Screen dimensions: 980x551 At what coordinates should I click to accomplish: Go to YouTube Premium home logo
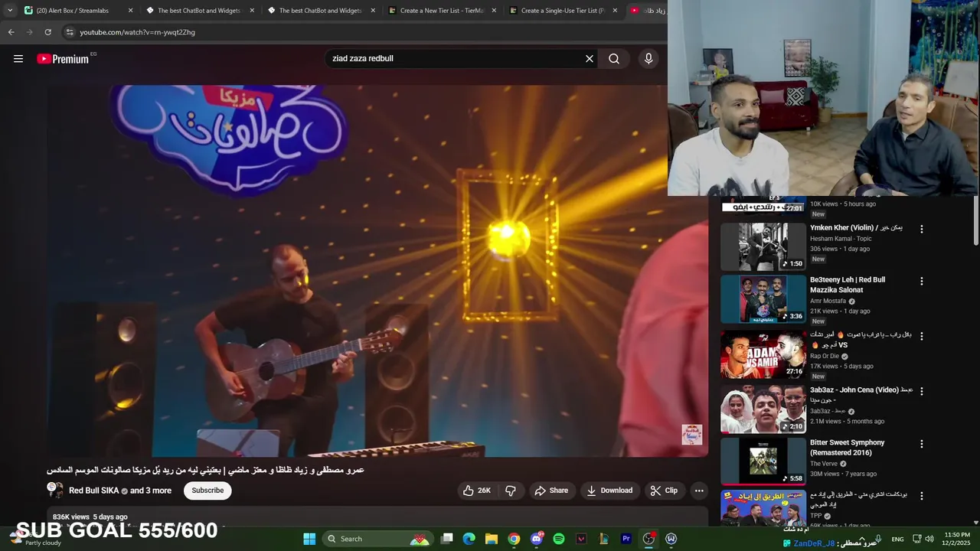click(63, 59)
